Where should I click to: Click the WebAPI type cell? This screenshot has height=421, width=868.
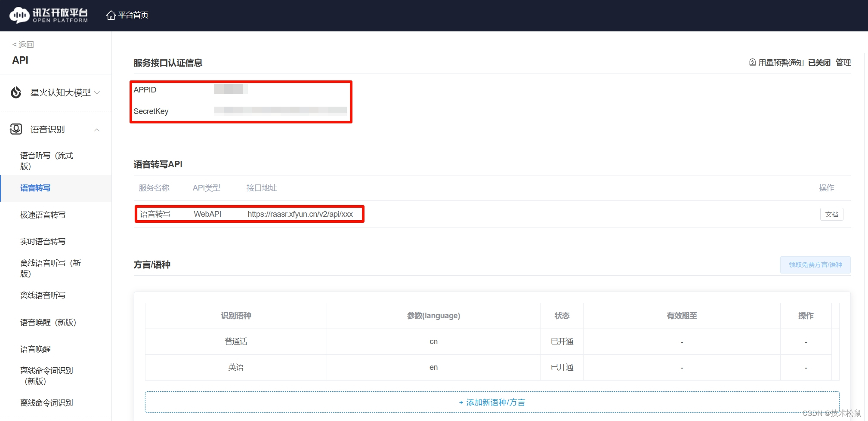click(207, 214)
